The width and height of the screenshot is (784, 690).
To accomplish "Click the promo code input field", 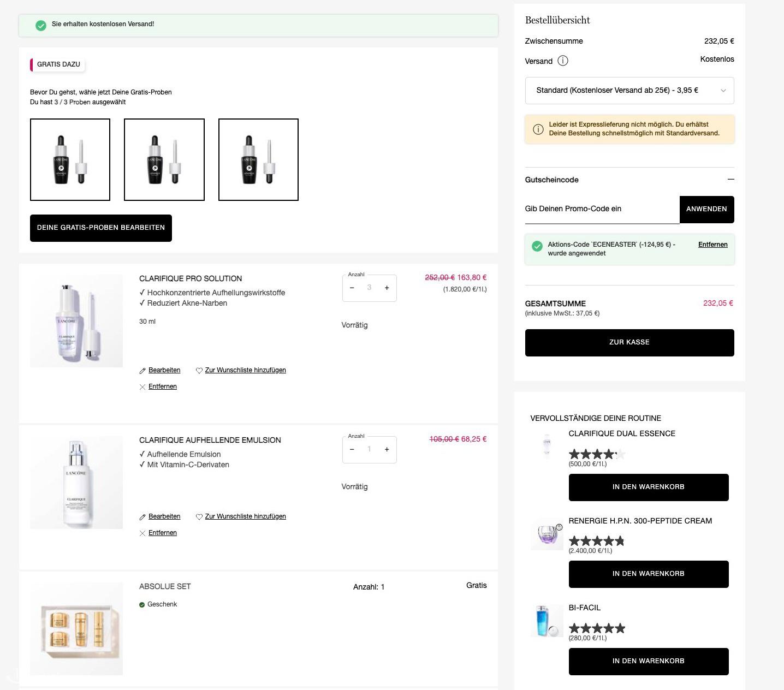I will [602, 209].
